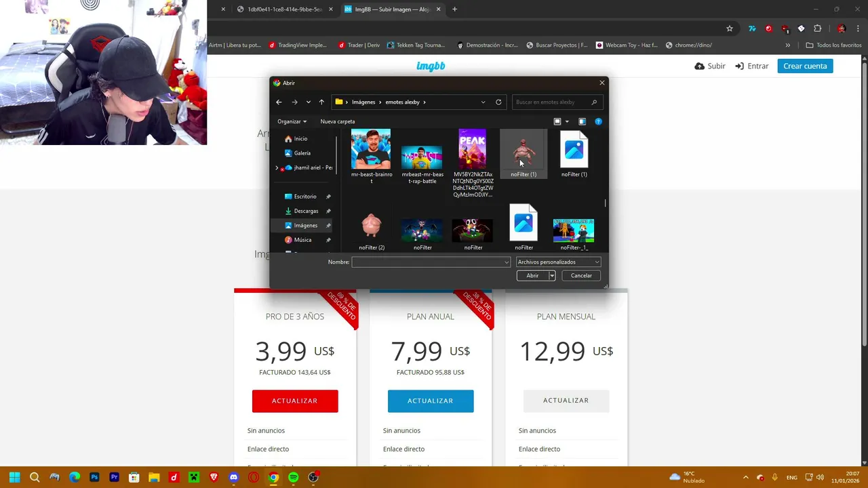Open Tekken Tag Tourna... bookmark

pyautogui.click(x=416, y=45)
